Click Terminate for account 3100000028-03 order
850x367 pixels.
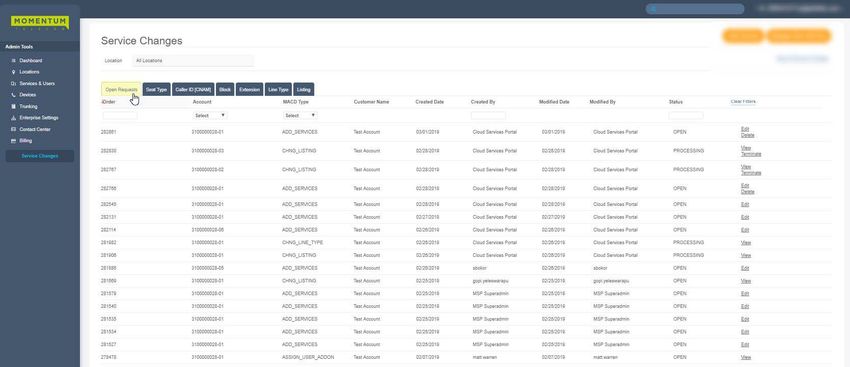751,154
